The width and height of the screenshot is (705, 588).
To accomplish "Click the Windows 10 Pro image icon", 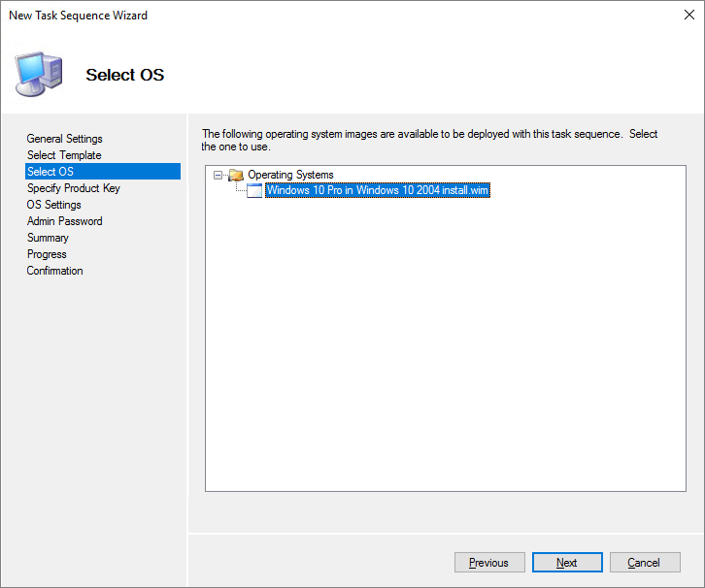I will 254,191.
